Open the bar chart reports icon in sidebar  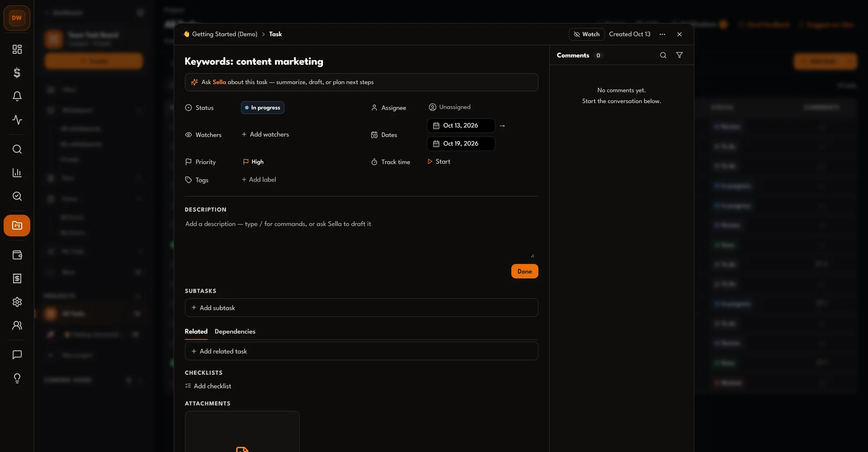click(17, 173)
